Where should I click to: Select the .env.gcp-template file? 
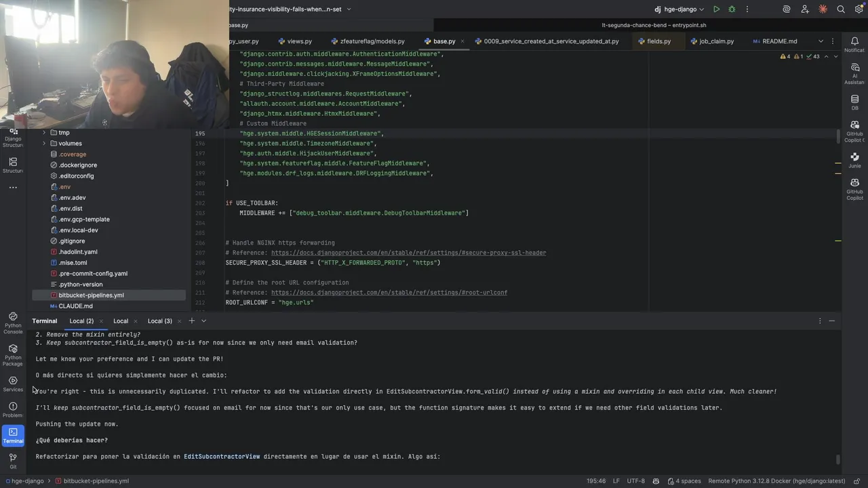84,220
